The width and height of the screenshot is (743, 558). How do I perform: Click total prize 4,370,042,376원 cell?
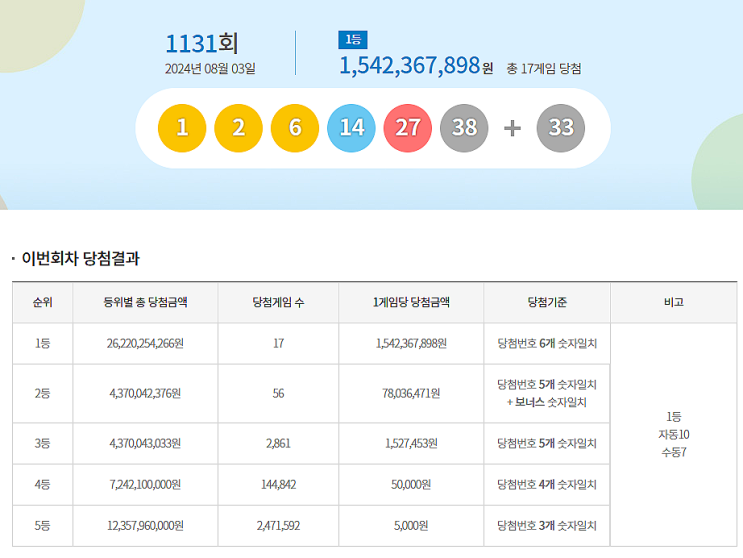pyautogui.click(x=145, y=394)
